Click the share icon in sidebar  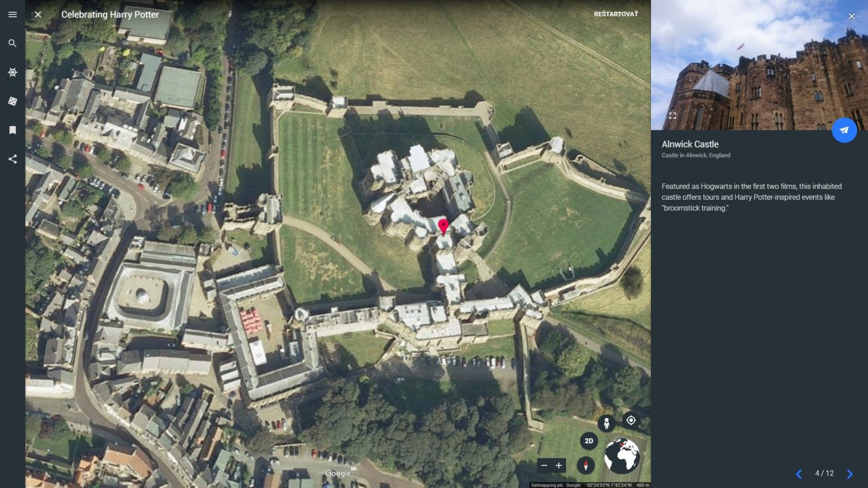[x=12, y=159]
